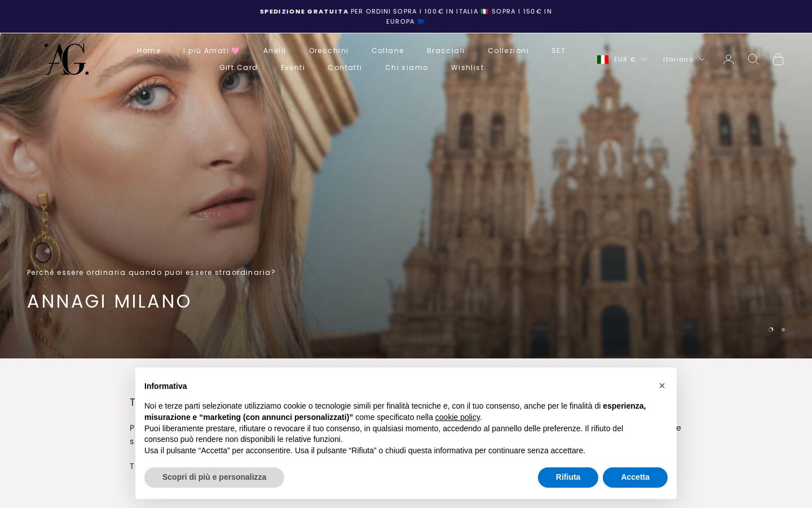Open the Gift Card page
The image size is (812, 508).
point(239,68)
